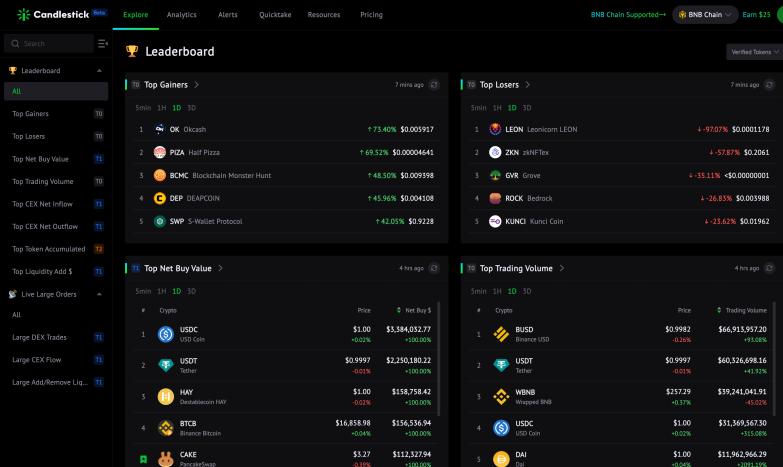Select 3D timeframe in Top Net Buy Value
Viewport: 783px width, 467px height.
tap(191, 291)
